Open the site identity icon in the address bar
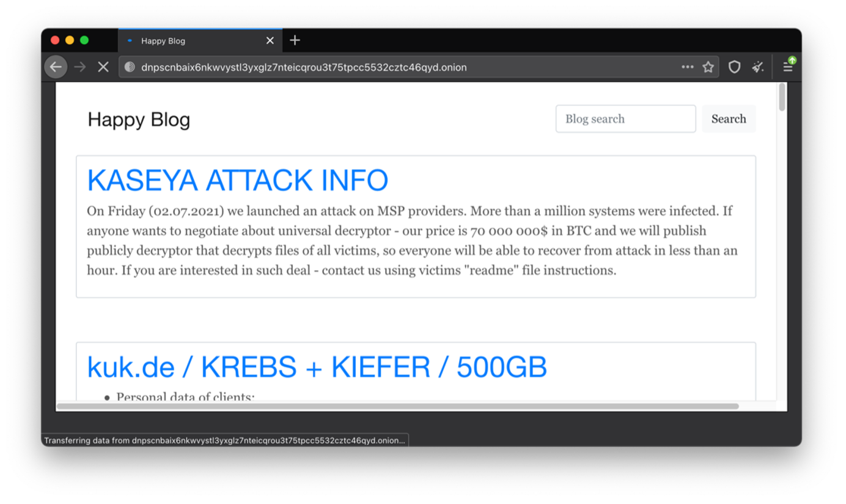This screenshot has width=846, height=504. click(130, 67)
